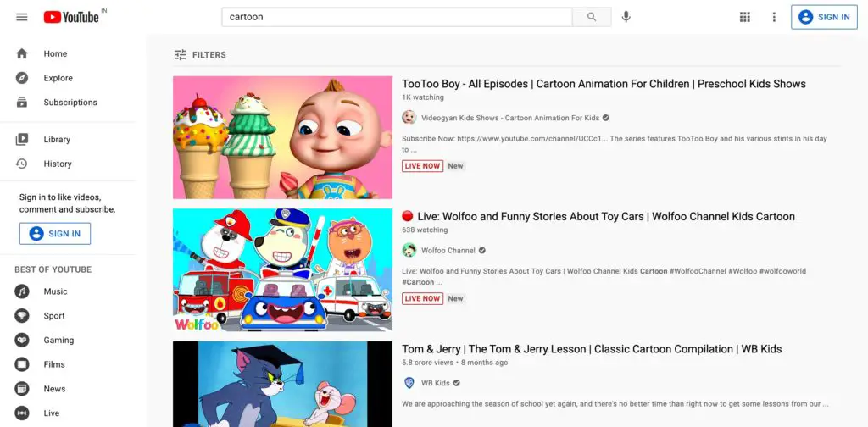Screen dimensions: 868x427
Task: Open the YouTube apps grid
Action: 745,17
